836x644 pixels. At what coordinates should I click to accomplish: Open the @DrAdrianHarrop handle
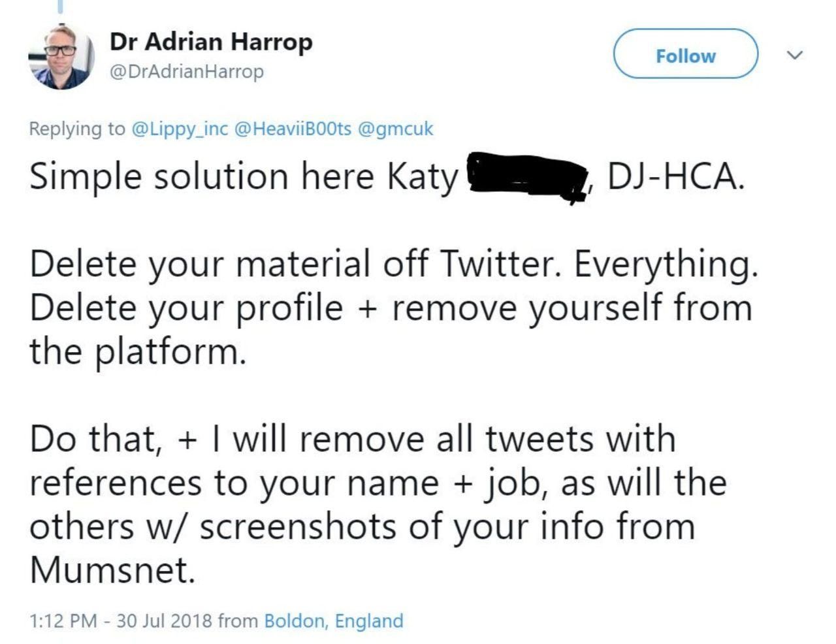click(x=187, y=71)
